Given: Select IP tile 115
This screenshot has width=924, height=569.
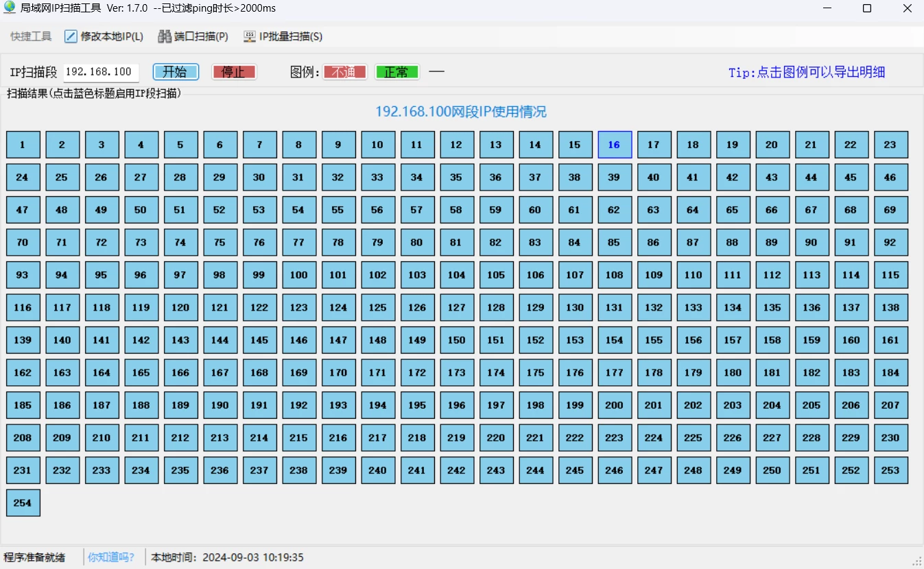Looking at the screenshot, I should (x=890, y=275).
